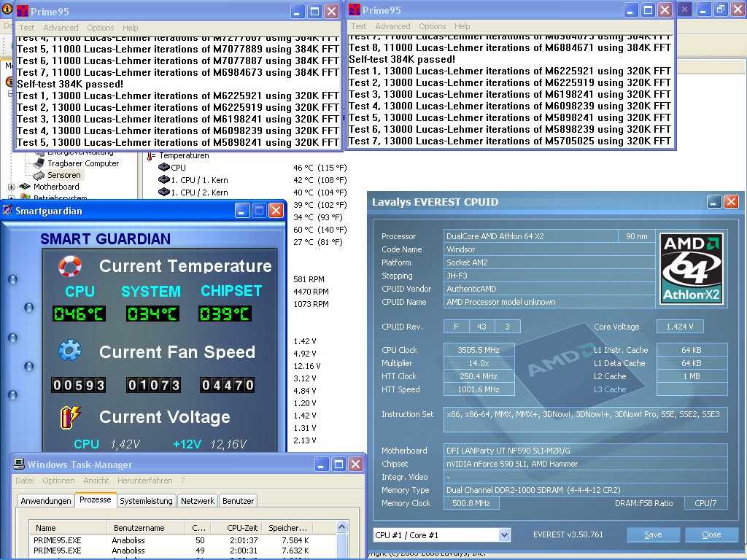Click the Close button in EVEREST CPUID
This screenshot has height=560, width=747.
click(x=711, y=534)
